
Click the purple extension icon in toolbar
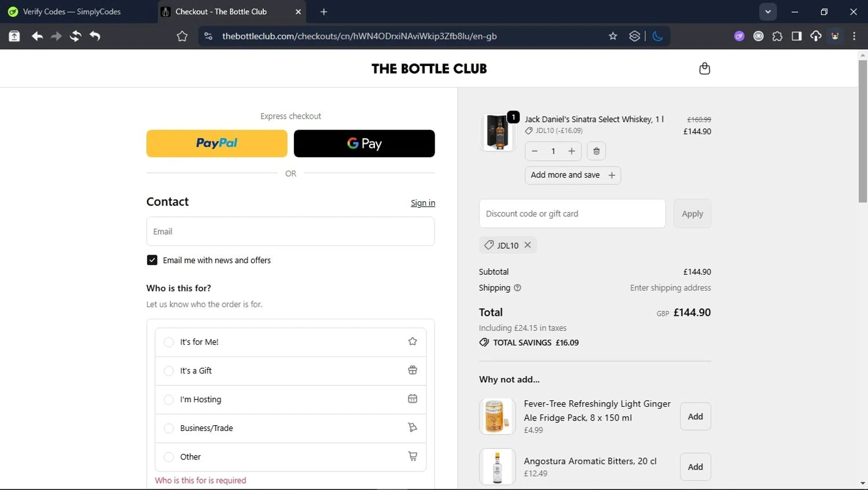coord(739,36)
